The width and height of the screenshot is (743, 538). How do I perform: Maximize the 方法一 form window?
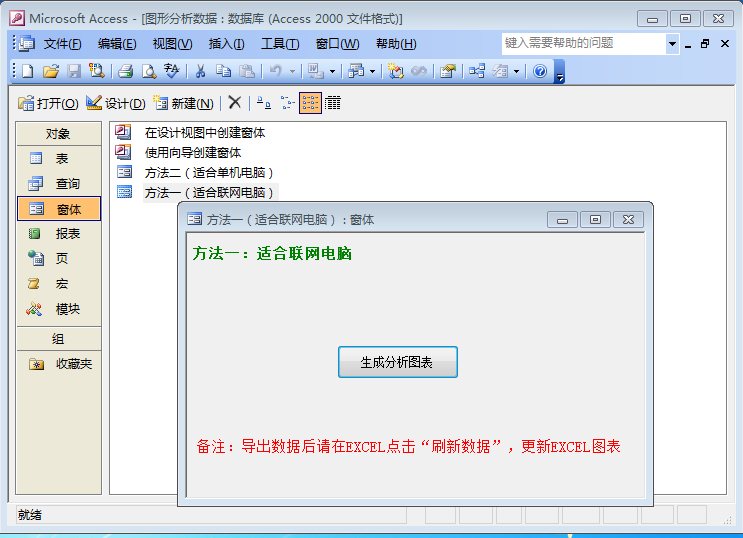pyautogui.click(x=595, y=220)
